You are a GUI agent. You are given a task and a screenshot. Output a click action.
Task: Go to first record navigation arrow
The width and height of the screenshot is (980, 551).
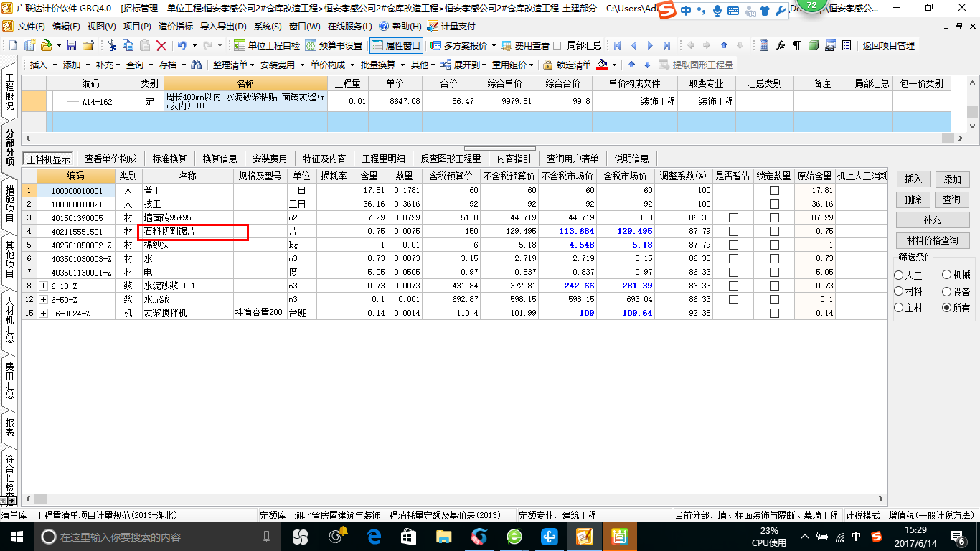617,45
